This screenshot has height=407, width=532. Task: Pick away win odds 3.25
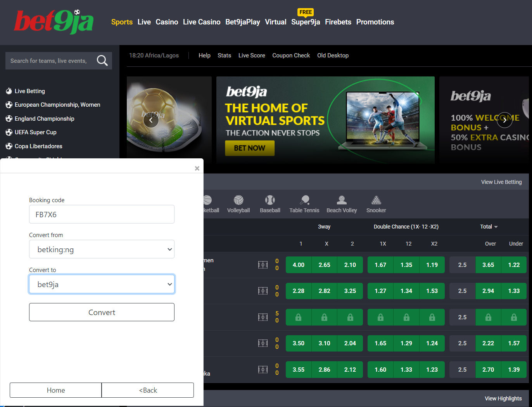(350, 291)
